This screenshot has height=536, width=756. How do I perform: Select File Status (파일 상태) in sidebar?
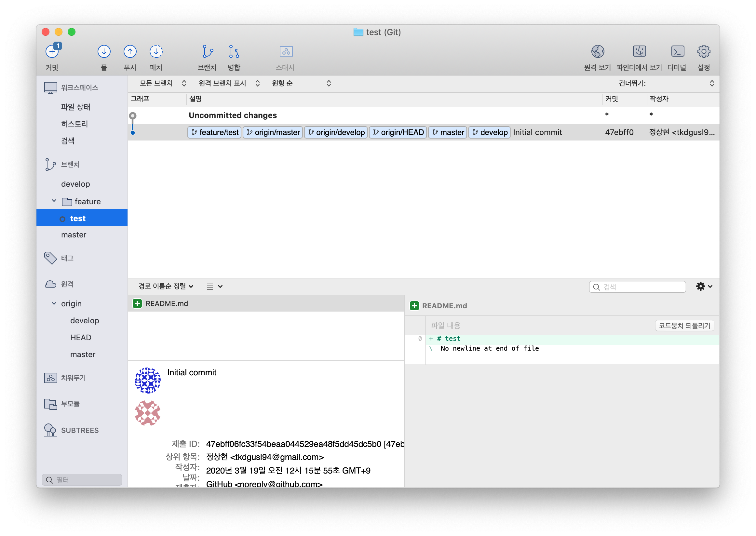(x=75, y=107)
